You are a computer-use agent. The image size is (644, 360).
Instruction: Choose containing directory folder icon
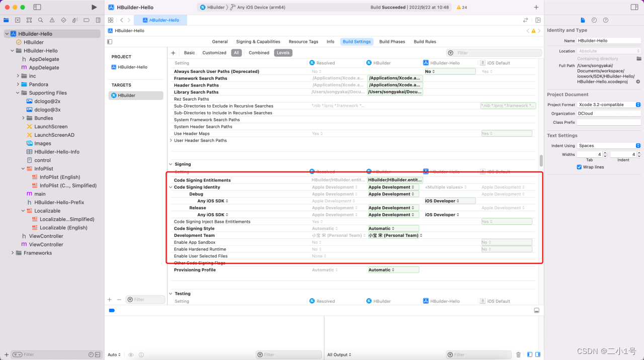tap(638, 59)
